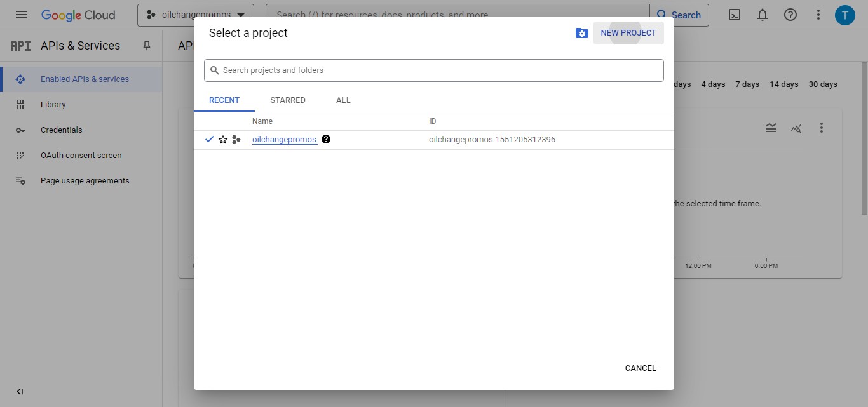
Task: Open the Google Cloud navigation menu
Action: (x=21, y=14)
